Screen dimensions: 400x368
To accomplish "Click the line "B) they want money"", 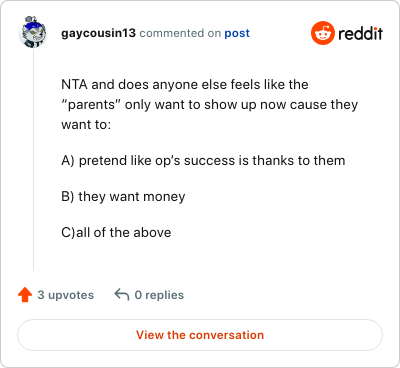I will coord(123,197).
